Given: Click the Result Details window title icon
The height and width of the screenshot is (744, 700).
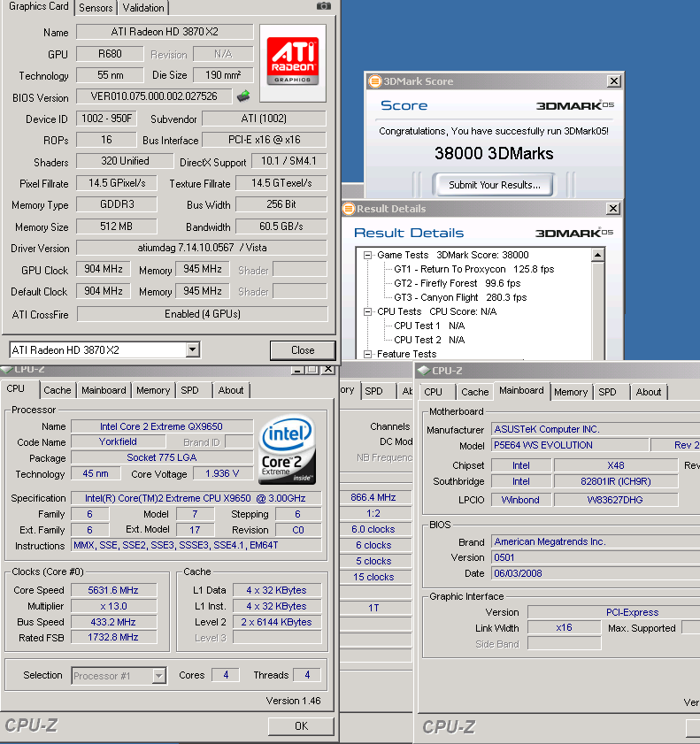Looking at the screenshot, I should click(x=349, y=208).
